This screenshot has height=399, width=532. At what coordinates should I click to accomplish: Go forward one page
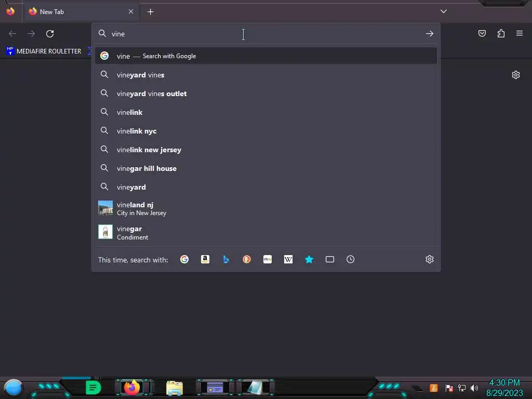coord(31,34)
